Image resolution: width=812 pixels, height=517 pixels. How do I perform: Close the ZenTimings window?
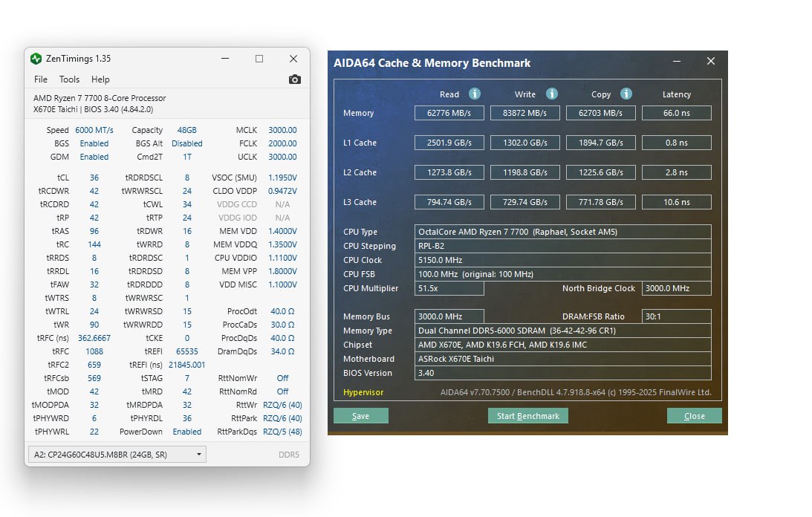tap(293, 59)
